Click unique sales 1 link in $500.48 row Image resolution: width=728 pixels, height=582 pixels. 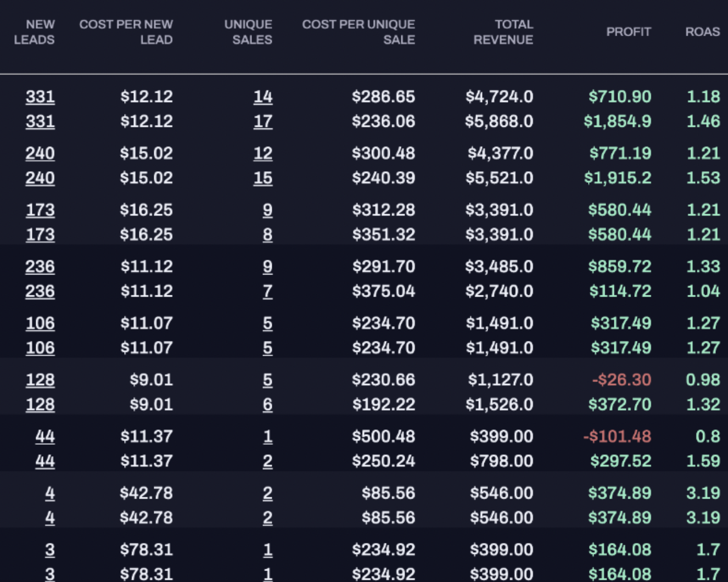(x=268, y=436)
